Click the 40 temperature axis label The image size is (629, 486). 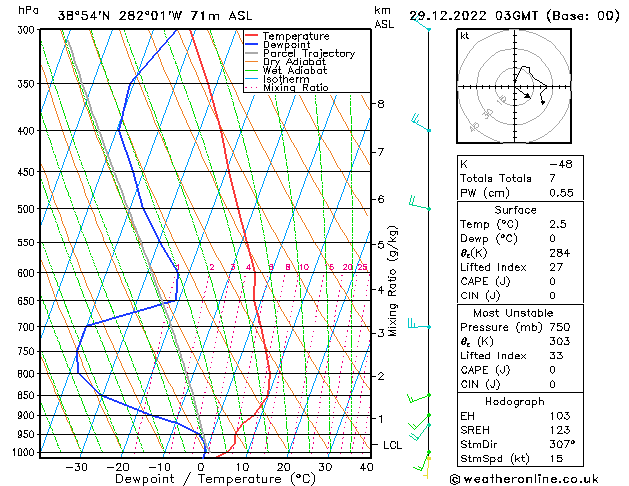click(x=367, y=467)
